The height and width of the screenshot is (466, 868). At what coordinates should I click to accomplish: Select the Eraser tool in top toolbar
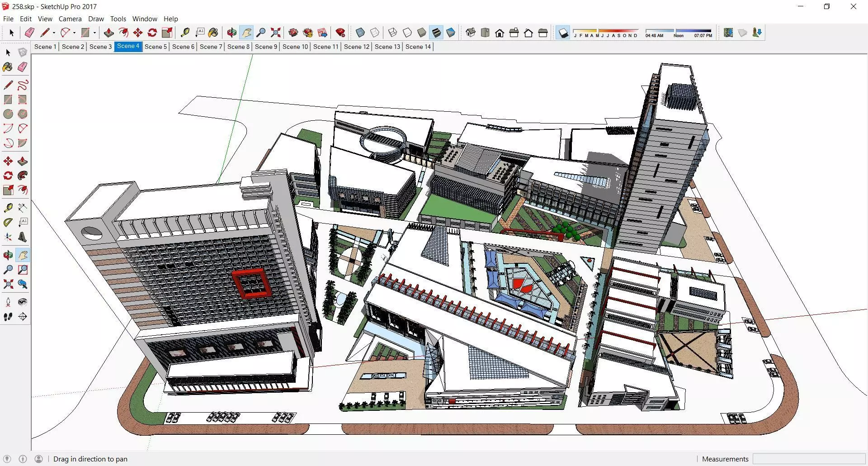pos(29,33)
